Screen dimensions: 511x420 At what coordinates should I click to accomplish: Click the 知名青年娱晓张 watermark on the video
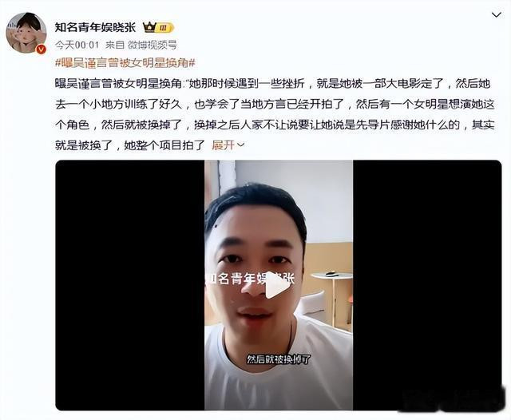250,279
